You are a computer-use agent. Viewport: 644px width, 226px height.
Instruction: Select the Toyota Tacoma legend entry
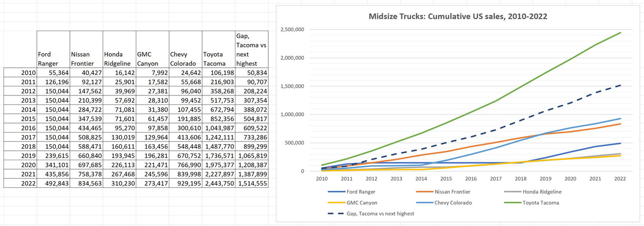coord(532,203)
